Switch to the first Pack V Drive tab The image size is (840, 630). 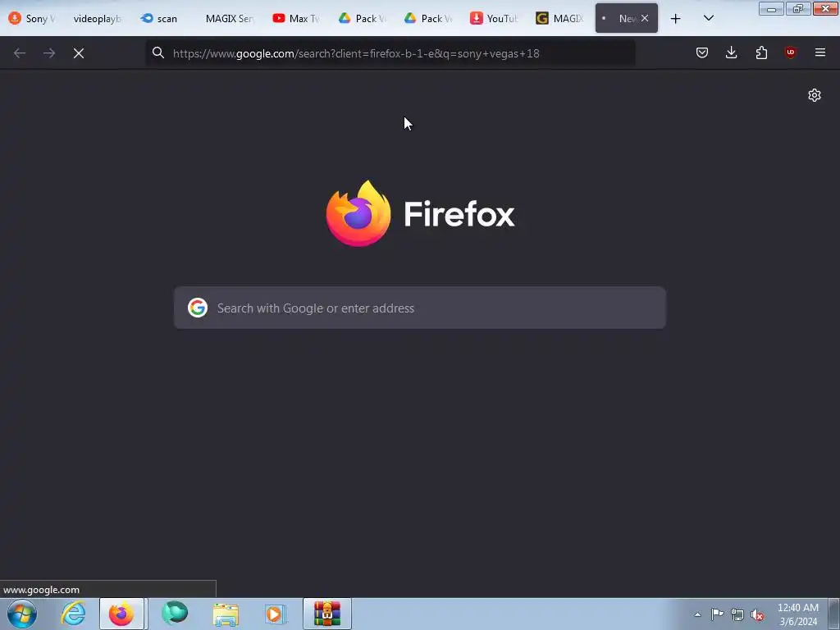[x=362, y=19]
